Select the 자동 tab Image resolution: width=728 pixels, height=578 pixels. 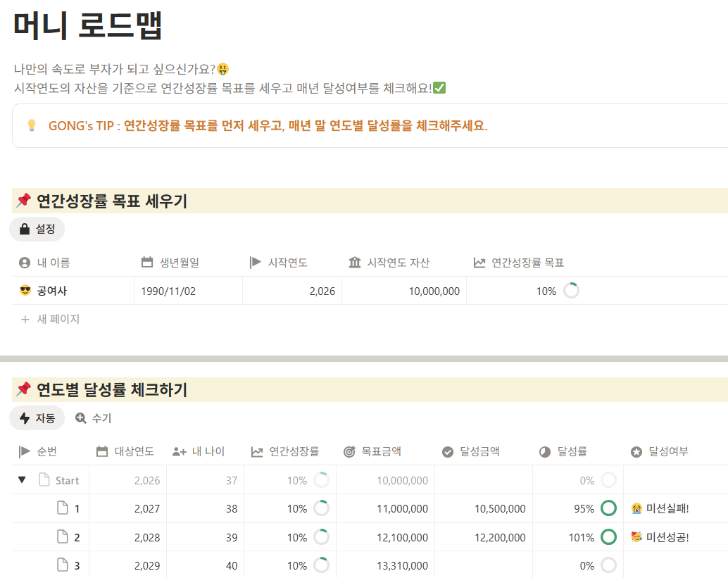[x=37, y=417]
